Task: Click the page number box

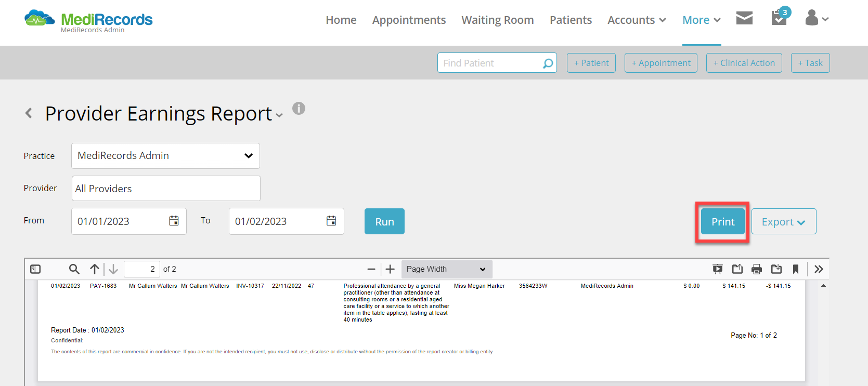Action: click(x=142, y=269)
